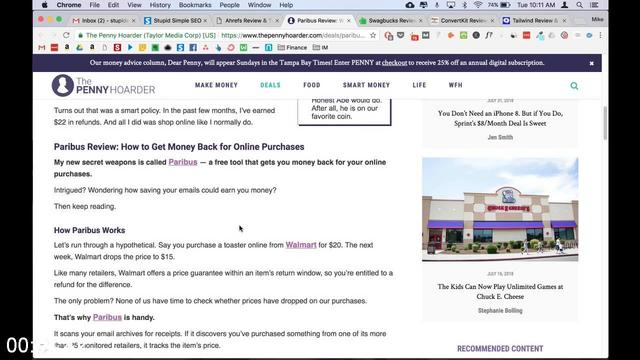The width and height of the screenshot is (640, 360).
Task: Open the DEALS nav section
Action: (x=271, y=85)
